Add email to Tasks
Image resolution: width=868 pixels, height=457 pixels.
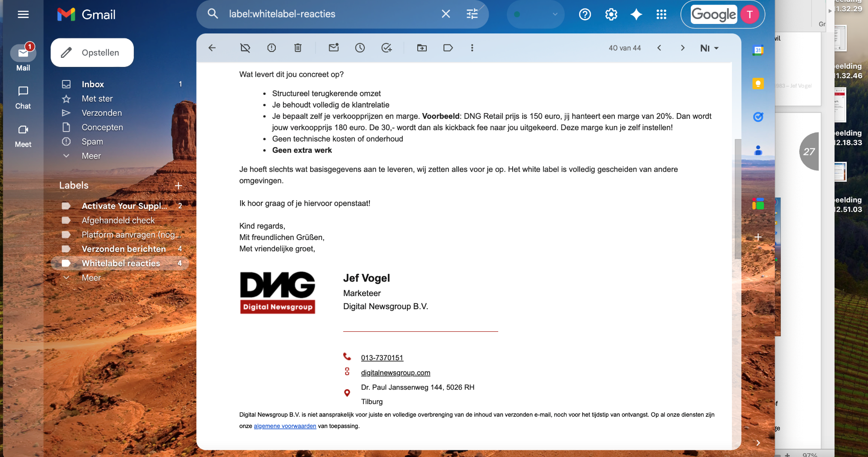386,48
